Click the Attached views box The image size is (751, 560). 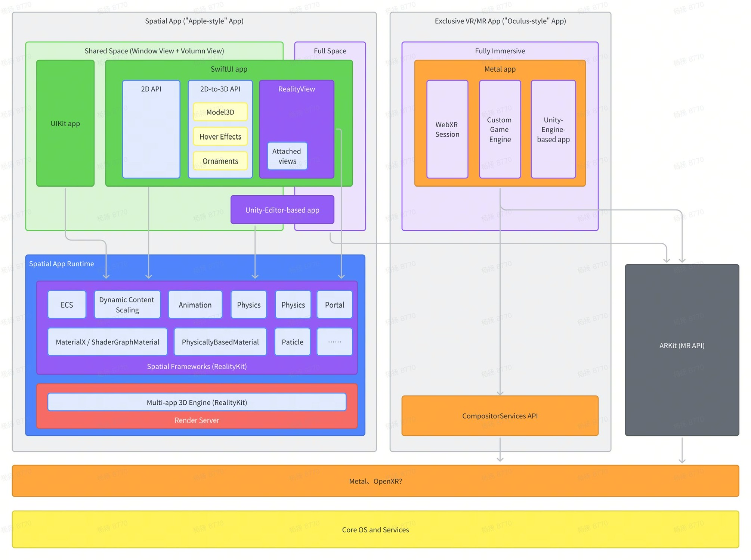click(287, 156)
